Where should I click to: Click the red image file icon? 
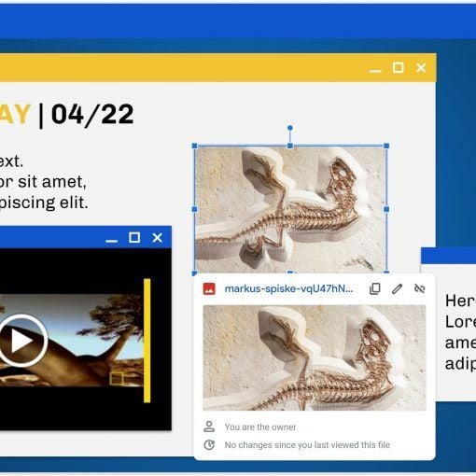[209, 288]
